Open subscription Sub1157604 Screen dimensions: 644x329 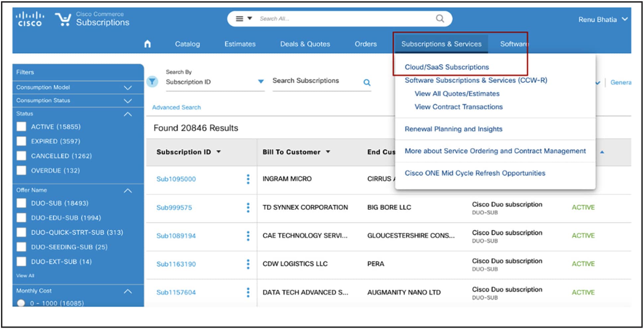tap(176, 292)
